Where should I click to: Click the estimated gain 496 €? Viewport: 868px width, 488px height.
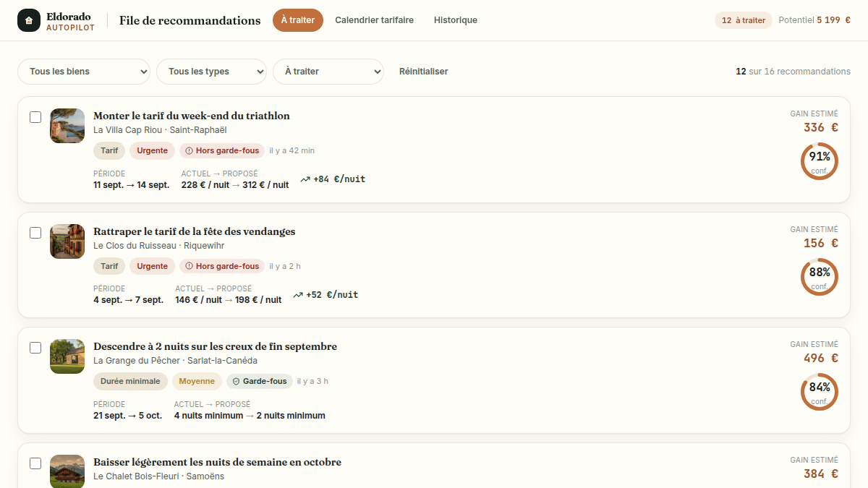click(821, 359)
